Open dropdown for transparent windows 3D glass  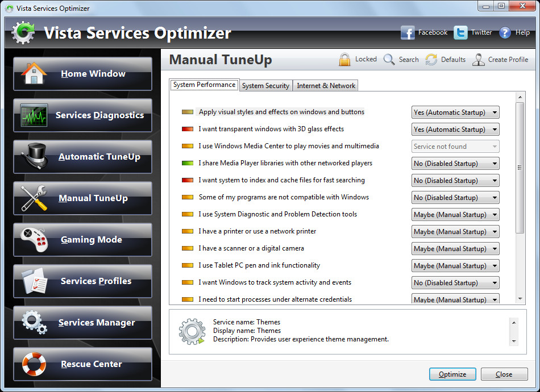click(x=455, y=130)
